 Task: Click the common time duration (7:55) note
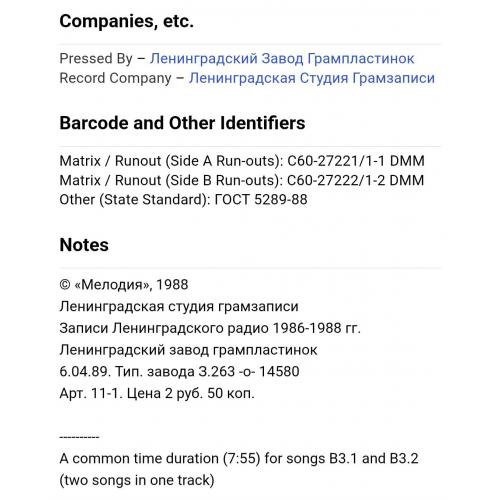239,459
